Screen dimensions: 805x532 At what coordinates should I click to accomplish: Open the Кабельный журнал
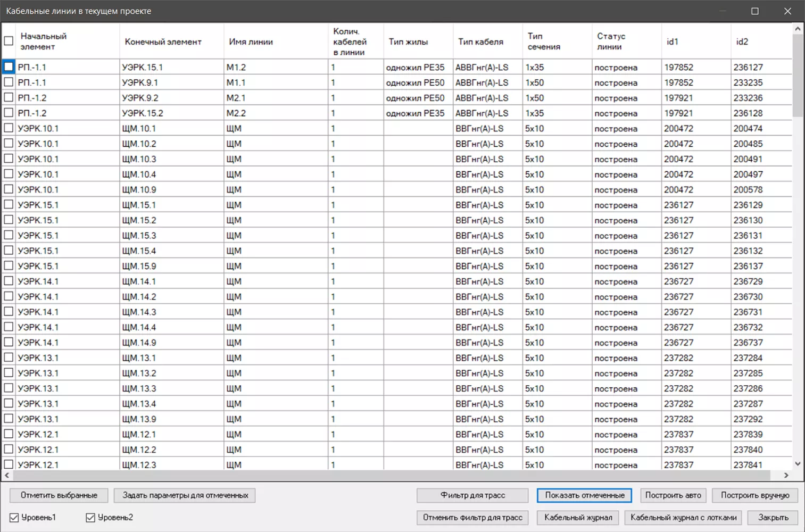coord(578,517)
